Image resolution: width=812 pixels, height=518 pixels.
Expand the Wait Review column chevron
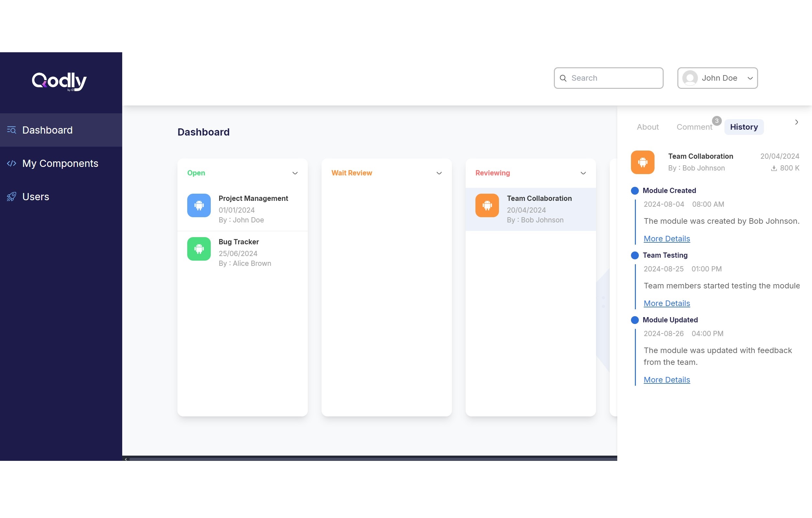coord(439,173)
